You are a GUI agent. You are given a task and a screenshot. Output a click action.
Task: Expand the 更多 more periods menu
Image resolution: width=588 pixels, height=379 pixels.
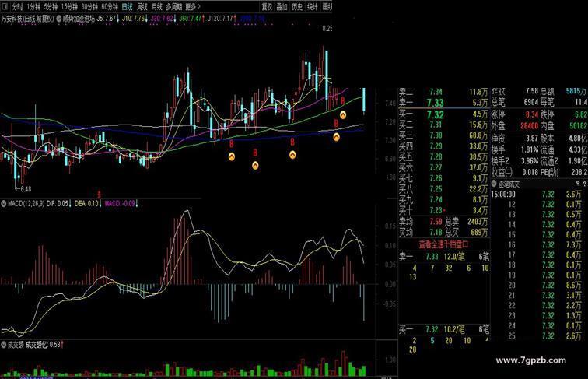192,7
